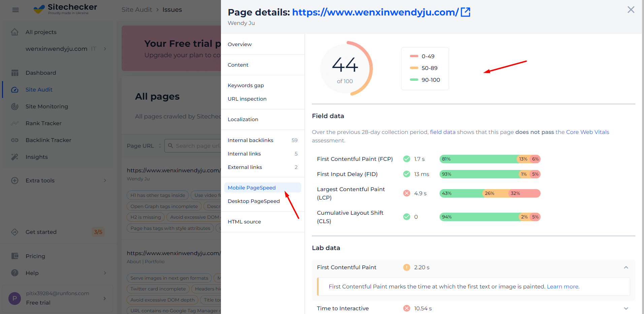Expand the Help submenu arrow

pos(105,273)
